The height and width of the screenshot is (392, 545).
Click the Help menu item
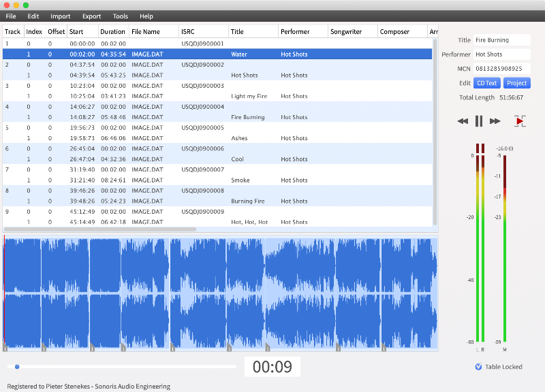pyautogui.click(x=146, y=16)
